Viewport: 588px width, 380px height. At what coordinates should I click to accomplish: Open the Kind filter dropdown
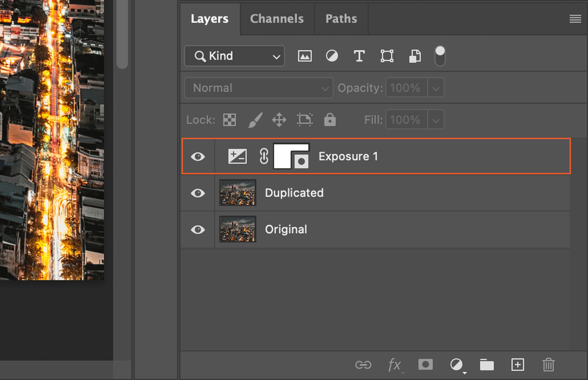234,56
